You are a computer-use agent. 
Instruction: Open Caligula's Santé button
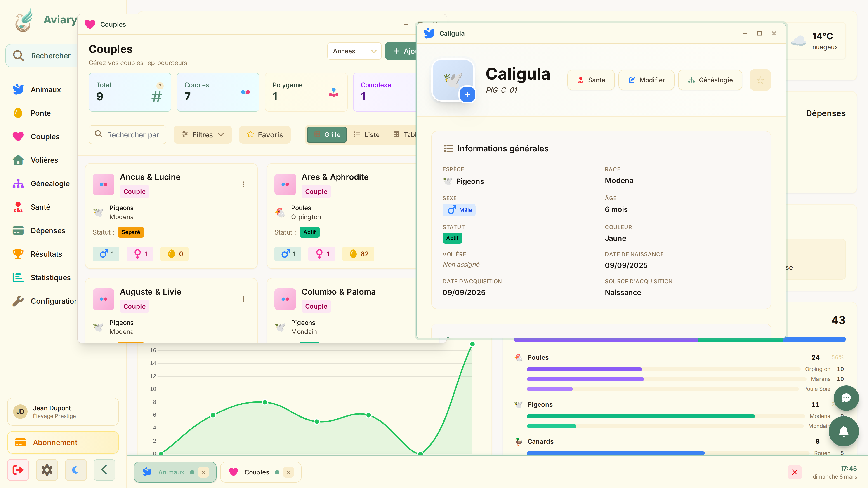[x=591, y=80]
